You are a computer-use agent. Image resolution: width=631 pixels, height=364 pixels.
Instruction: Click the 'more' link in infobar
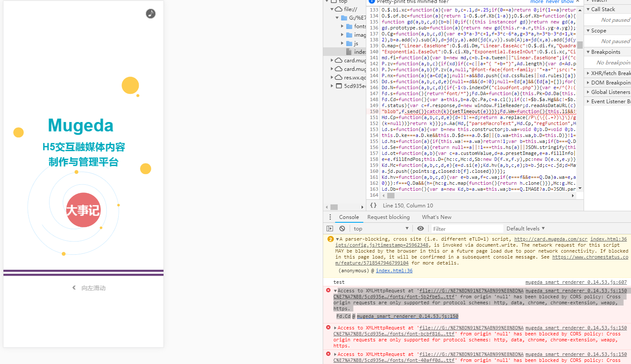coord(537,2)
